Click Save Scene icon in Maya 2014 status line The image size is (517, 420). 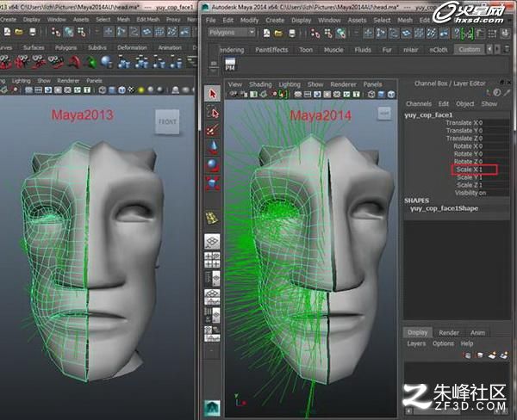pos(292,33)
